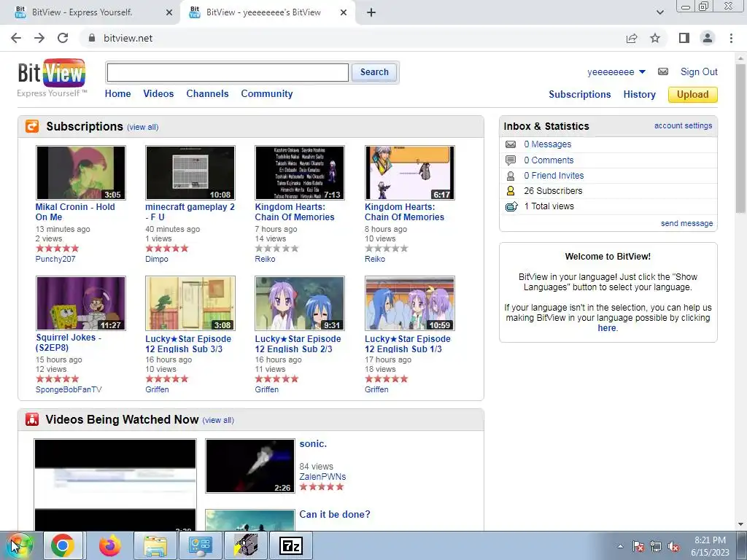The image size is (747, 560).
Task: Go forward using the browser forward arrow
Action: click(39, 38)
